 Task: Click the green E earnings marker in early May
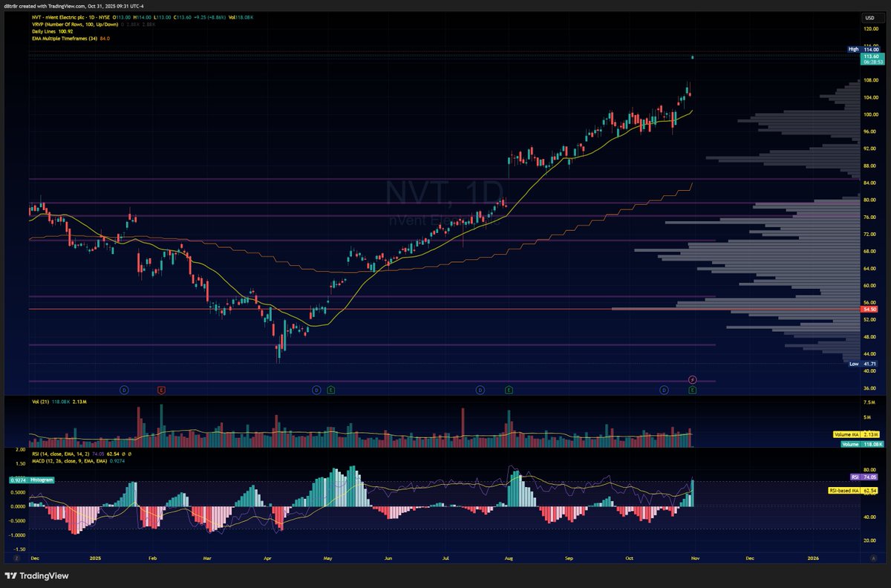330,389
